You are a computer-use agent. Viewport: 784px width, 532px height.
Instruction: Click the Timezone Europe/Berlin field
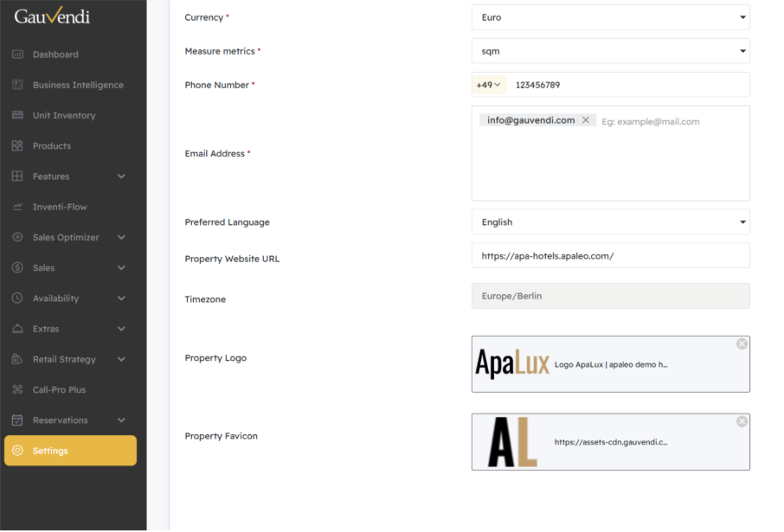click(611, 296)
